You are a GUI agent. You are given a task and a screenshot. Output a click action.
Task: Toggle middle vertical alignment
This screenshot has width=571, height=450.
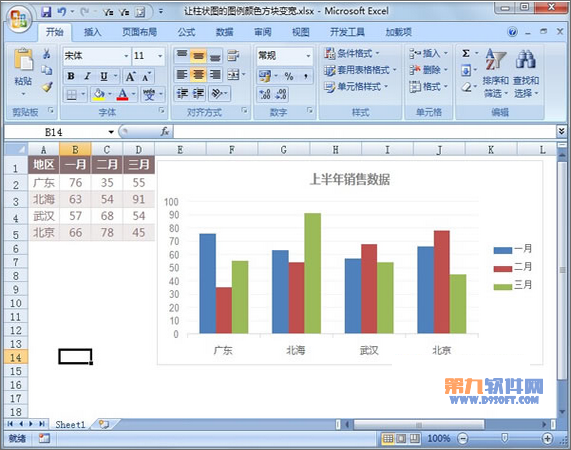pyautogui.click(x=198, y=55)
